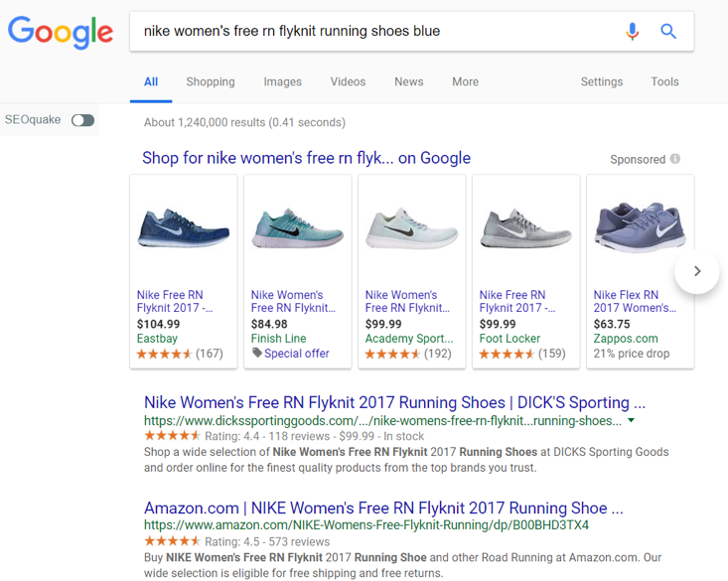Click the 'About 1,240,000 results' text

click(x=244, y=122)
